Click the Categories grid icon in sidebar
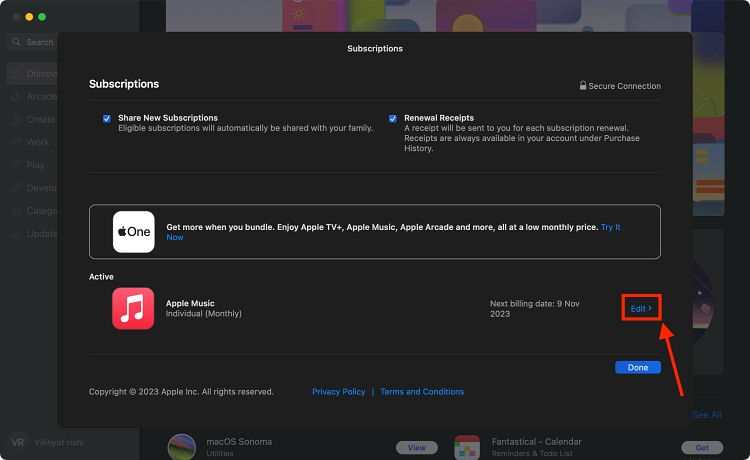Viewport: 750px width, 460px height. click(16, 211)
